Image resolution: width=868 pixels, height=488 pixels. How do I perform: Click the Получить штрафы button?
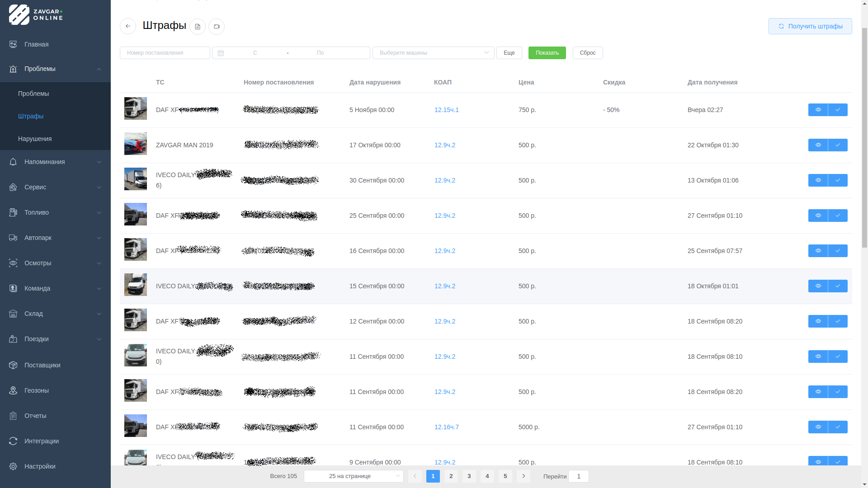pyautogui.click(x=810, y=26)
